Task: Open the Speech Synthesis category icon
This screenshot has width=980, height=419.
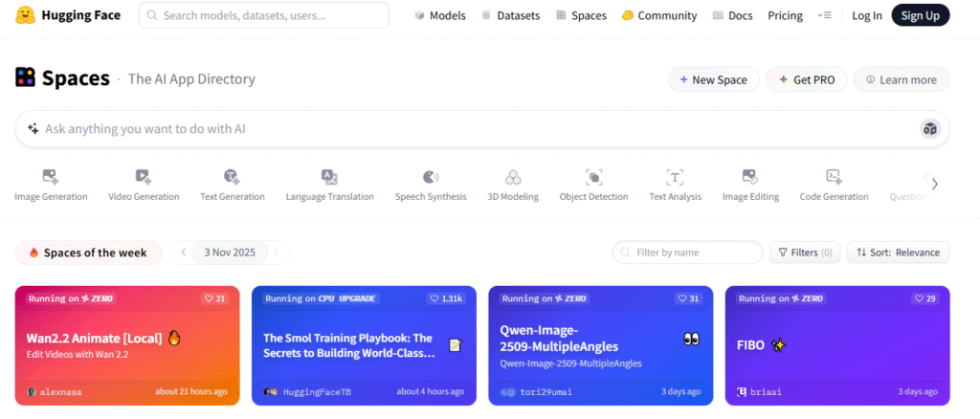Action: (x=431, y=177)
